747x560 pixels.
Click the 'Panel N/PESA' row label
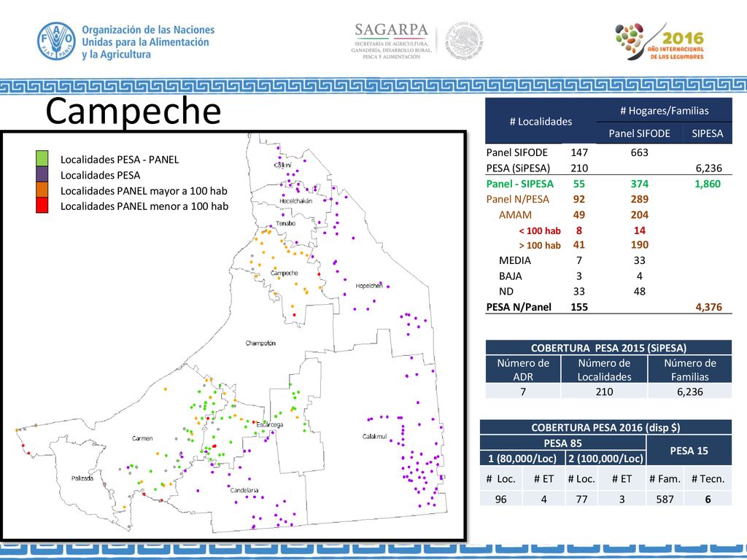click(x=518, y=199)
